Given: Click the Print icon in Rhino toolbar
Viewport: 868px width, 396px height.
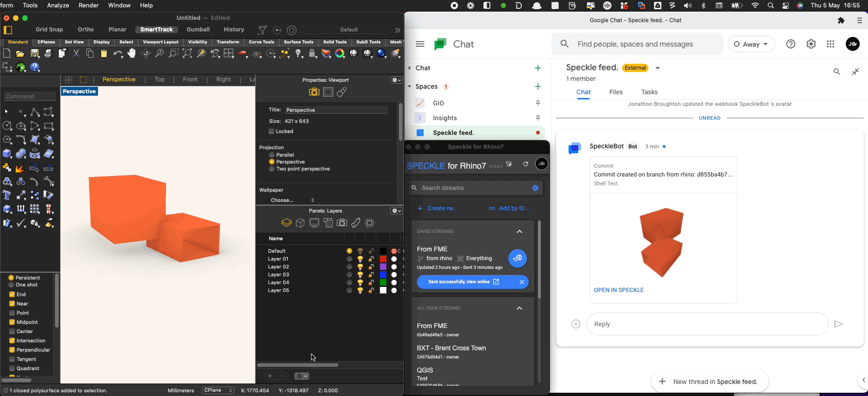Looking at the screenshot, I should pyautogui.click(x=49, y=54).
